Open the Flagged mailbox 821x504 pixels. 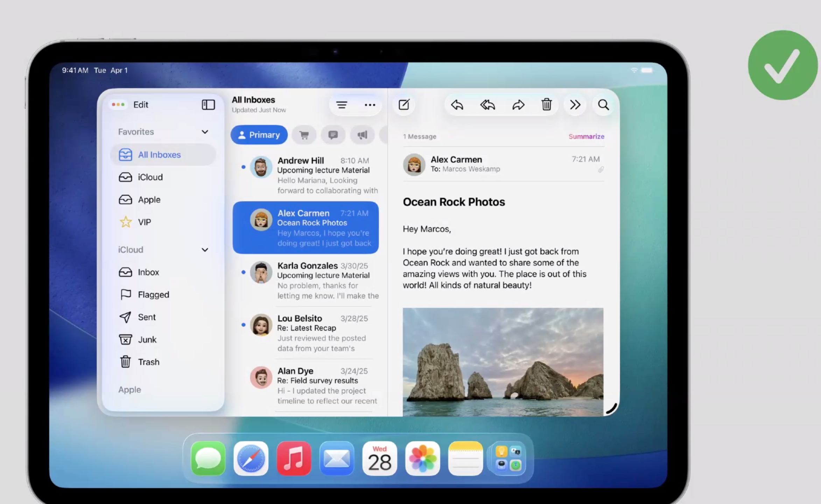pos(153,295)
